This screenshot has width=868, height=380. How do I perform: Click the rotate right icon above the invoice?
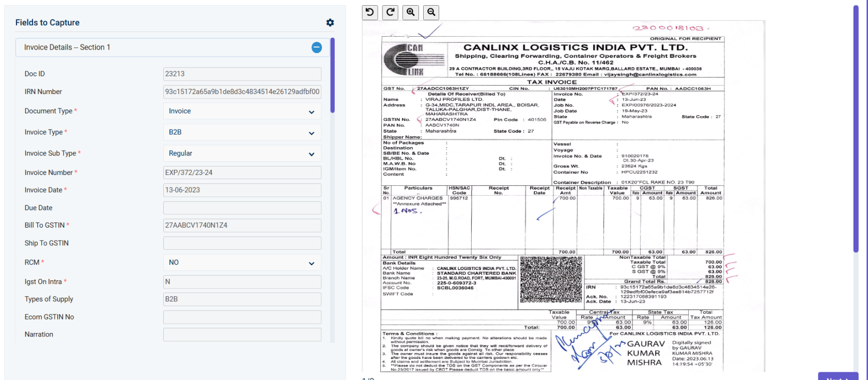tap(391, 12)
